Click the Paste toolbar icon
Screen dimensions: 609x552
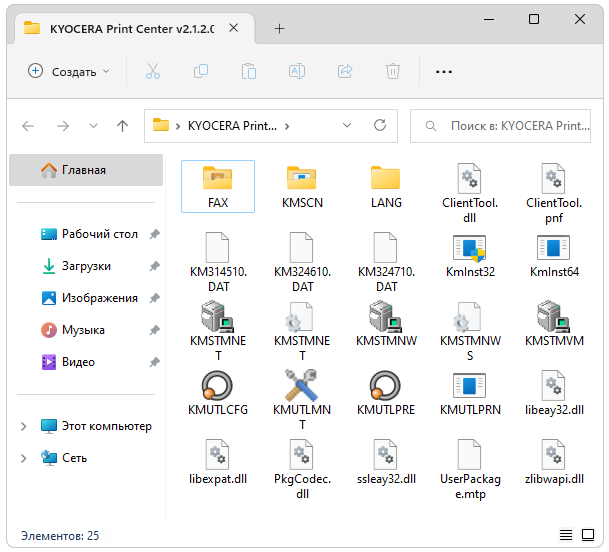[x=249, y=71]
